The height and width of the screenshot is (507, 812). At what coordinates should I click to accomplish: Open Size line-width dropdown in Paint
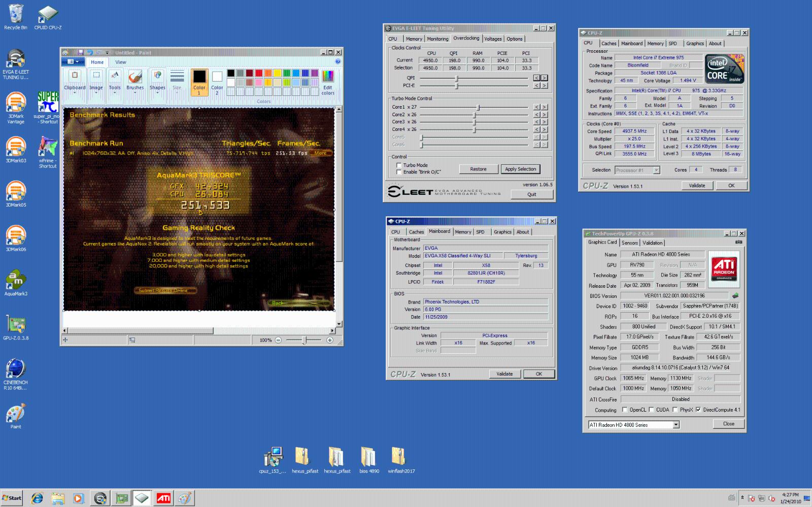177,81
